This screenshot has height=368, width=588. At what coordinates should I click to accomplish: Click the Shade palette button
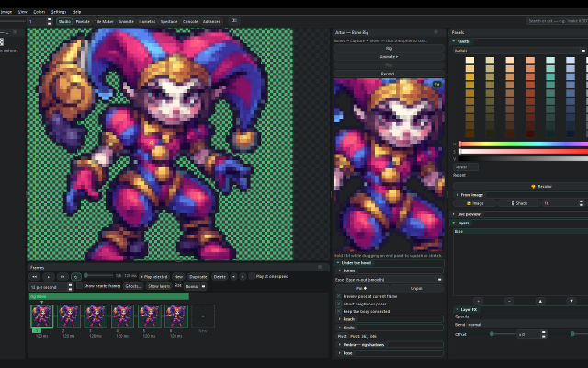[519, 203]
